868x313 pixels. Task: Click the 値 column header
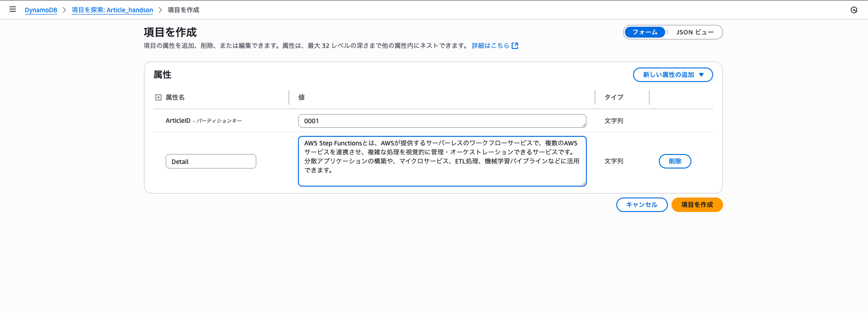pos(302,97)
